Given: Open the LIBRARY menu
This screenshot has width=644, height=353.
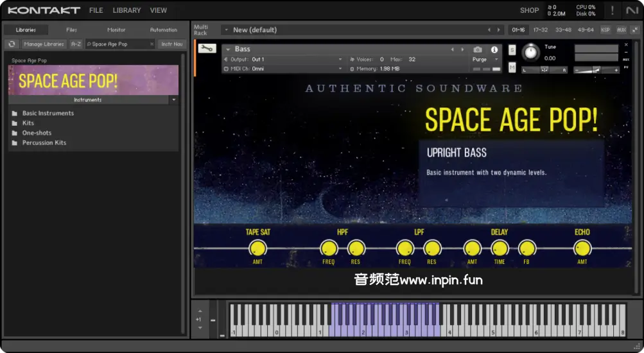Looking at the screenshot, I should pos(126,10).
